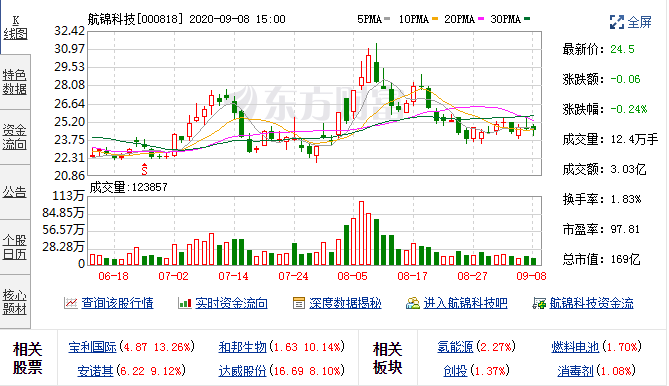669x386 pixels.
Task: Open the 个股日历 tab
Action: [x=15, y=247]
